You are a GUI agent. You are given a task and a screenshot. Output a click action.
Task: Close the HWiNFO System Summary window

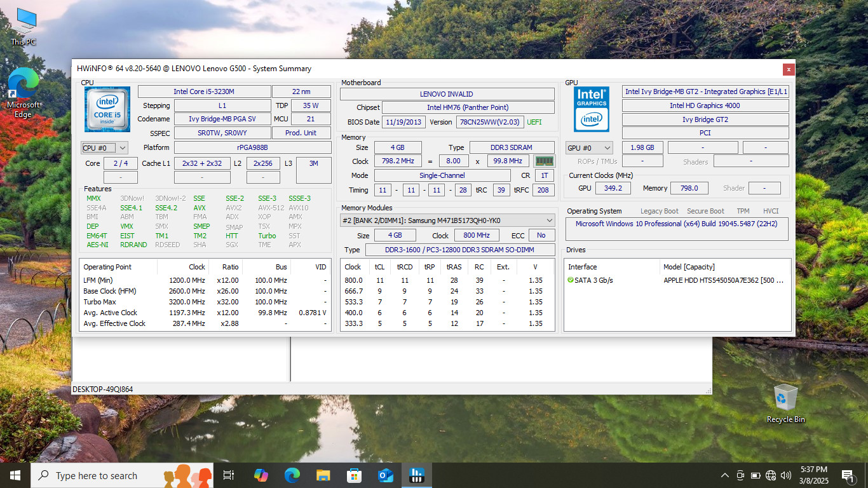pyautogui.click(x=789, y=69)
